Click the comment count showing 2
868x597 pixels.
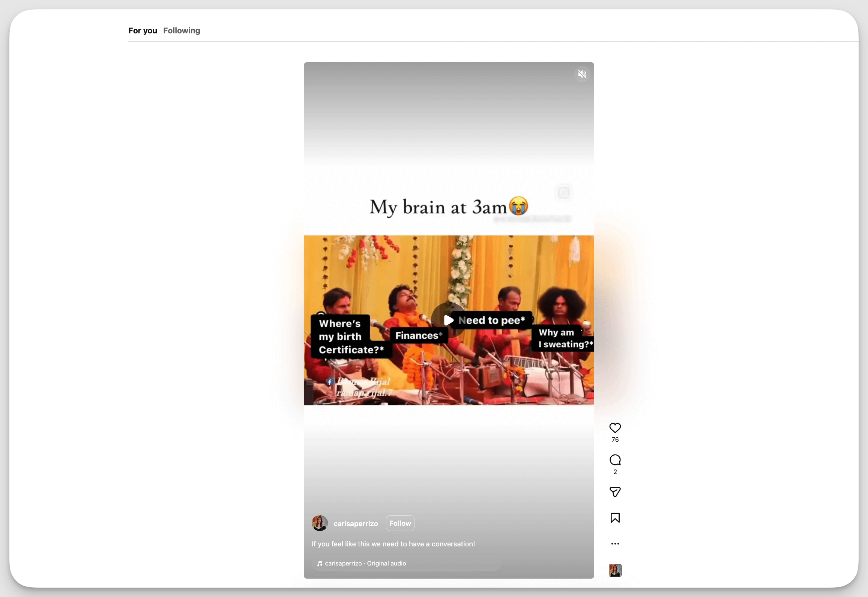point(615,472)
